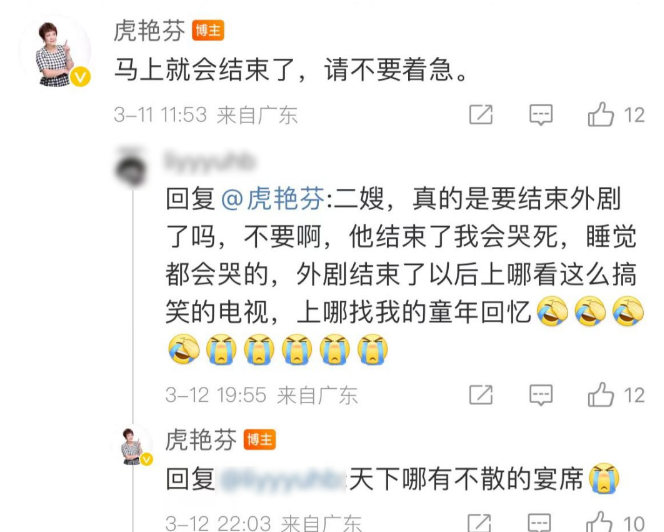Image resolution: width=664 pixels, height=532 pixels.
Task: Click the username 虎艳芬 atop first comment
Action: (149, 31)
